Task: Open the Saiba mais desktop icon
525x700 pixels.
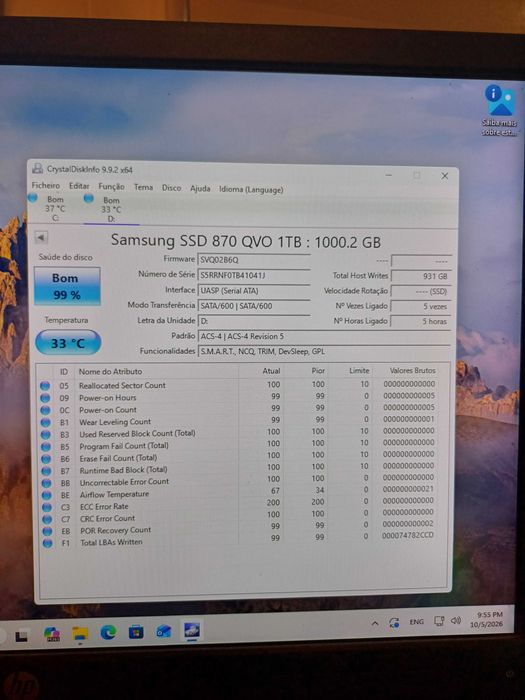Action: [500, 110]
